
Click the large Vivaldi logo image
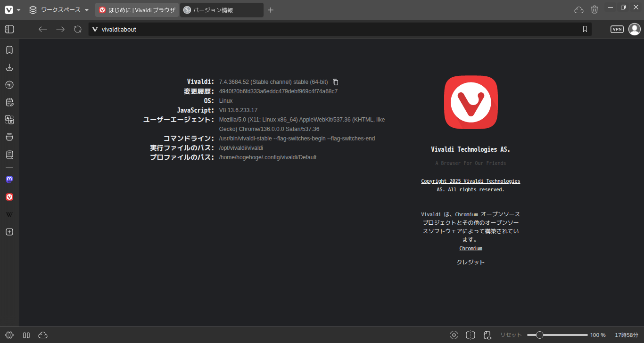pos(471,102)
